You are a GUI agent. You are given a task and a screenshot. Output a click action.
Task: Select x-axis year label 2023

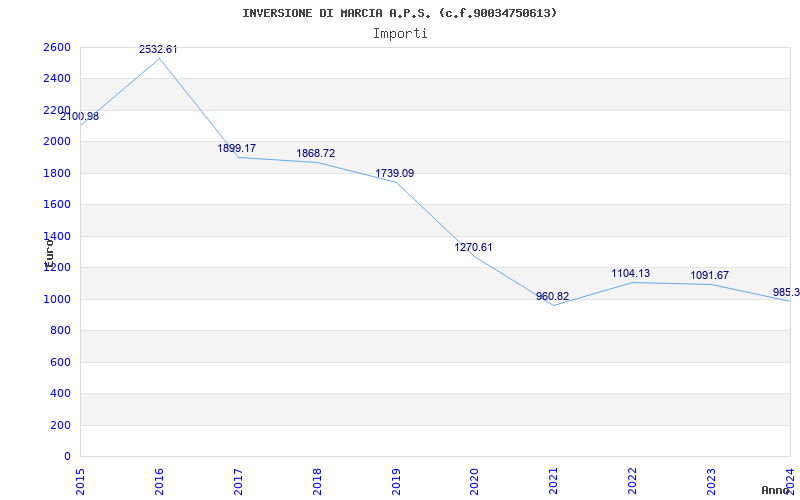point(711,482)
